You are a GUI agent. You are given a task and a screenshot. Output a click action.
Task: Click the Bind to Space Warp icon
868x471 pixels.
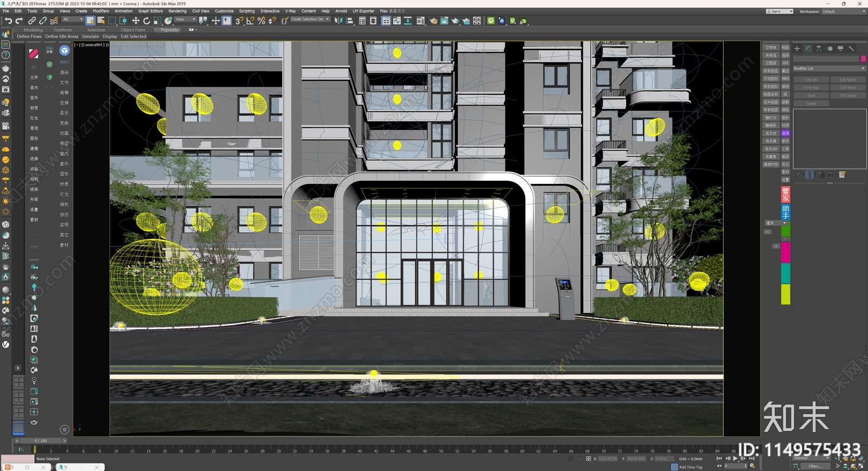point(54,21)
